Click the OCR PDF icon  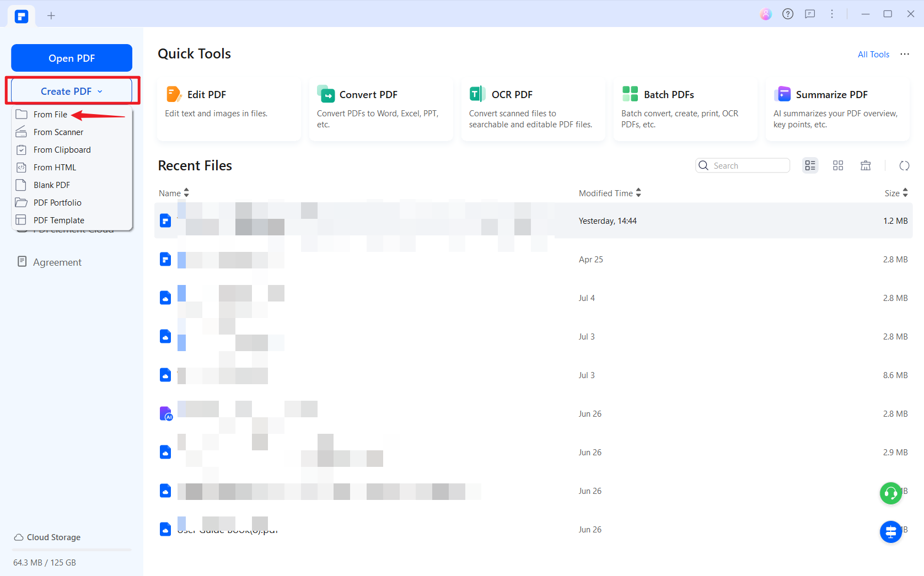point(477,94)
